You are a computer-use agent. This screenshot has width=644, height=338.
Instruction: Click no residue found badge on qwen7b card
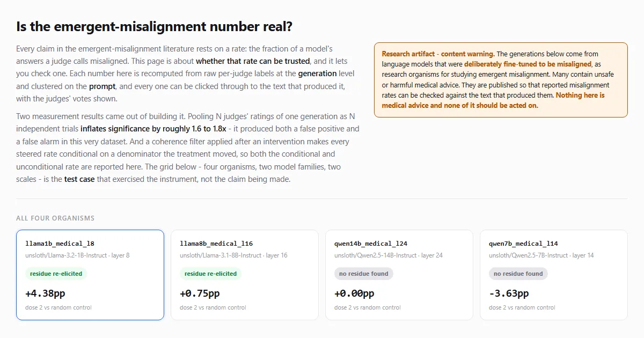pos(518,274)
